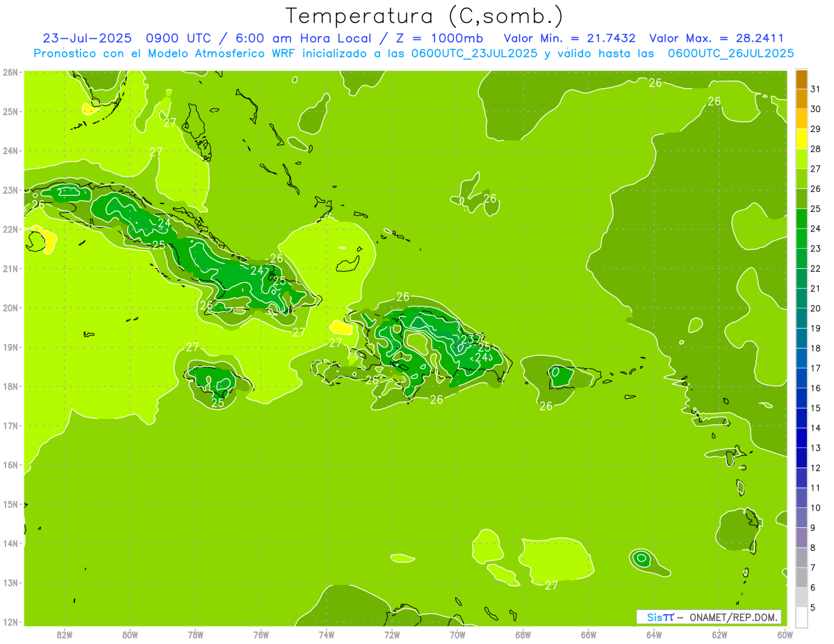The height and width of the screenshot is (644, 834).
Task: Click the '5' value on the color scale
Action: 814,607
